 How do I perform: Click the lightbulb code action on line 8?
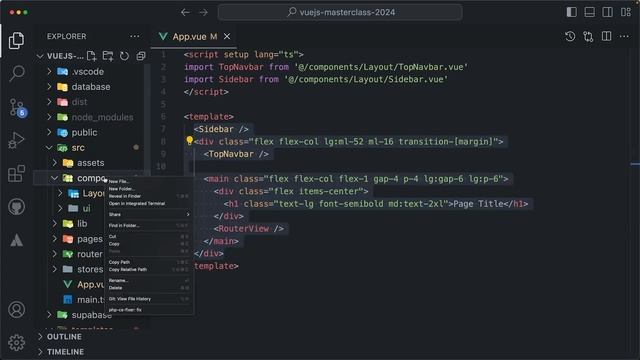coord(189,141)
